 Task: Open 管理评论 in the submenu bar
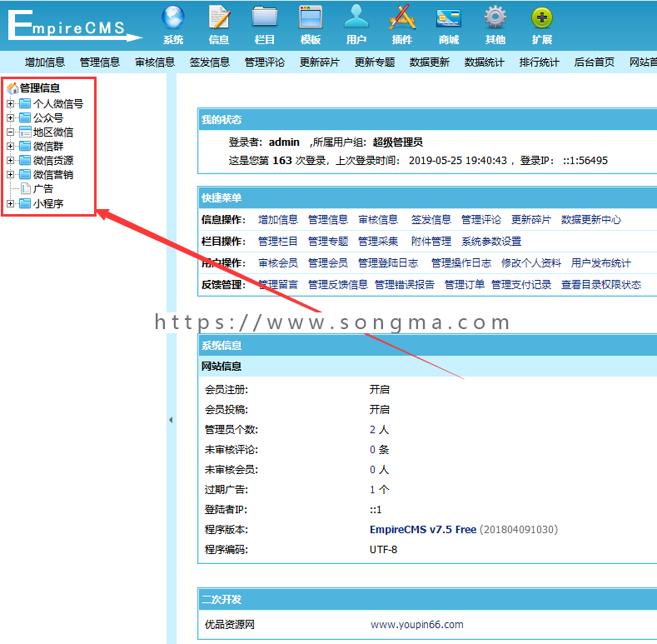pyautogui.click(x=265, y=62)
